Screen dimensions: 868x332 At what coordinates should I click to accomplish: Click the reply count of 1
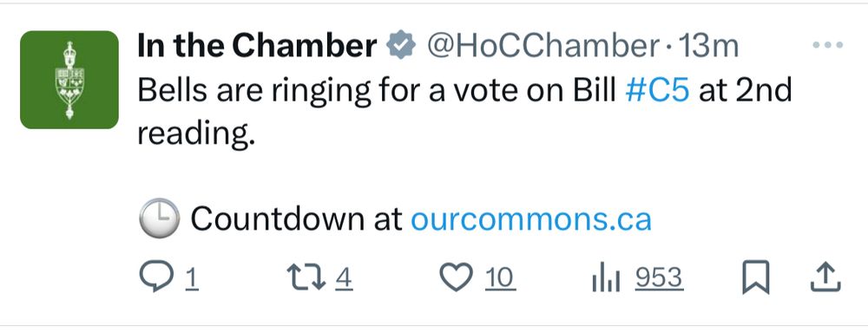tap(191, 278)
